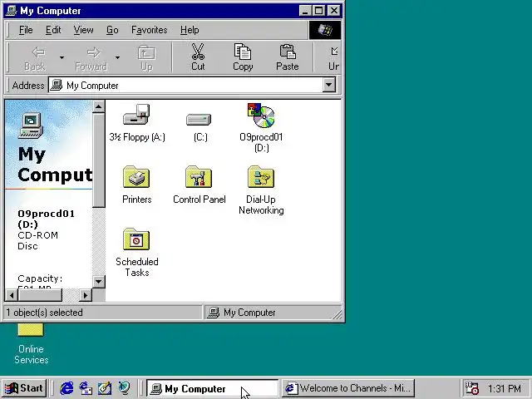Click the left pane scroll right arrow
Viewport: 532px width, 399px height.
pos(85,295)
